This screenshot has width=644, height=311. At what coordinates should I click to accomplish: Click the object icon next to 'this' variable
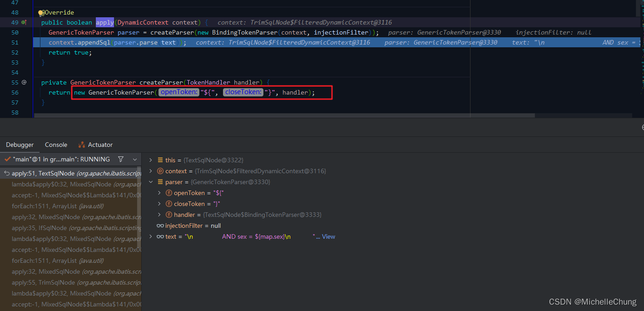coord(160,160)
